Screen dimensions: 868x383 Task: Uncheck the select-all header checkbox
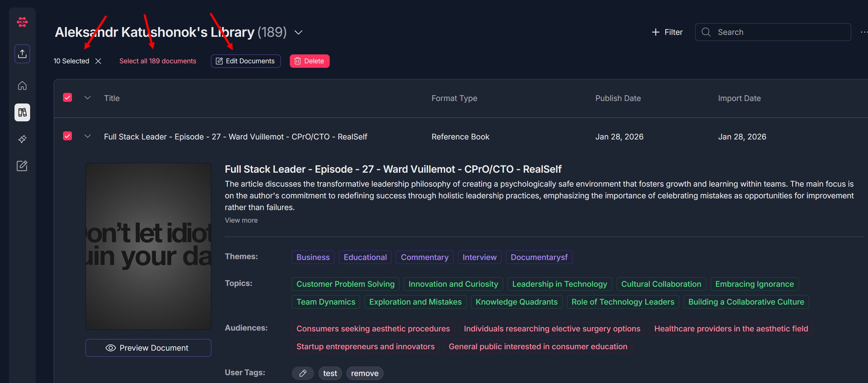tap(67, 98)
